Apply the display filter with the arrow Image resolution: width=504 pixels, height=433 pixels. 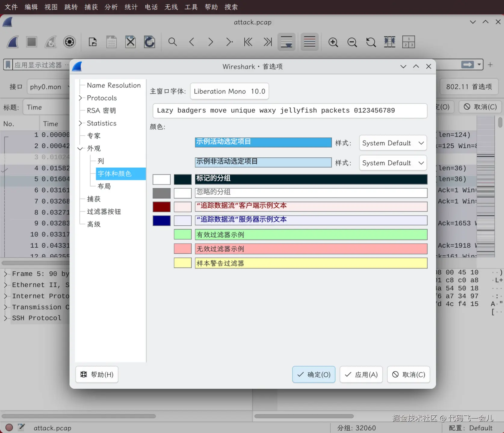(468, 65)
